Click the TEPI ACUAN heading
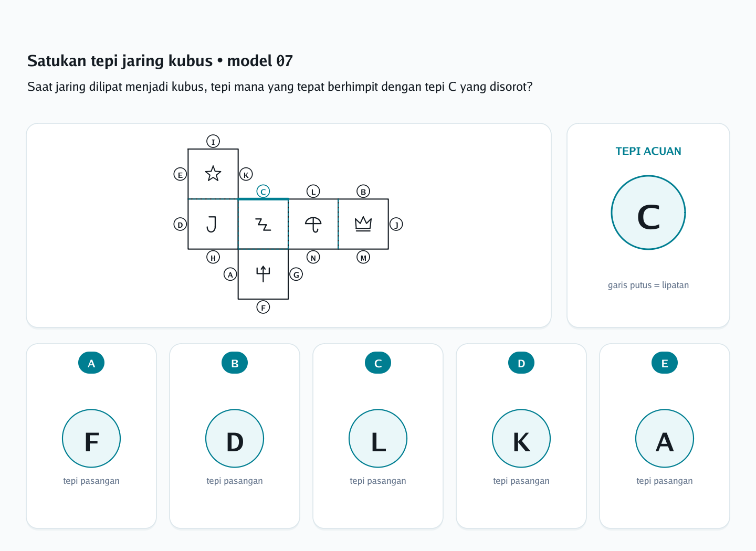Image resolution: width=756 pixels, height=551 pixels. pyautogui.click(x=648, y=151)
